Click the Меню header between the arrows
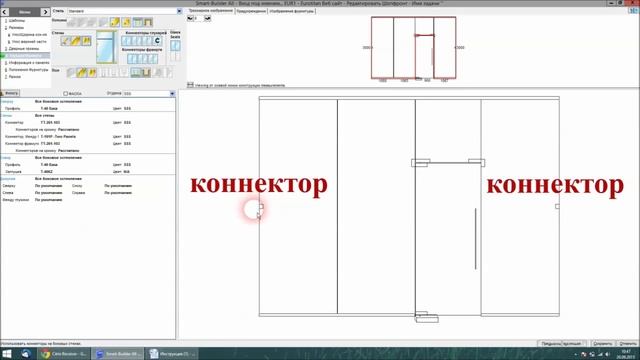640x360 pixels. coord(25,12)
